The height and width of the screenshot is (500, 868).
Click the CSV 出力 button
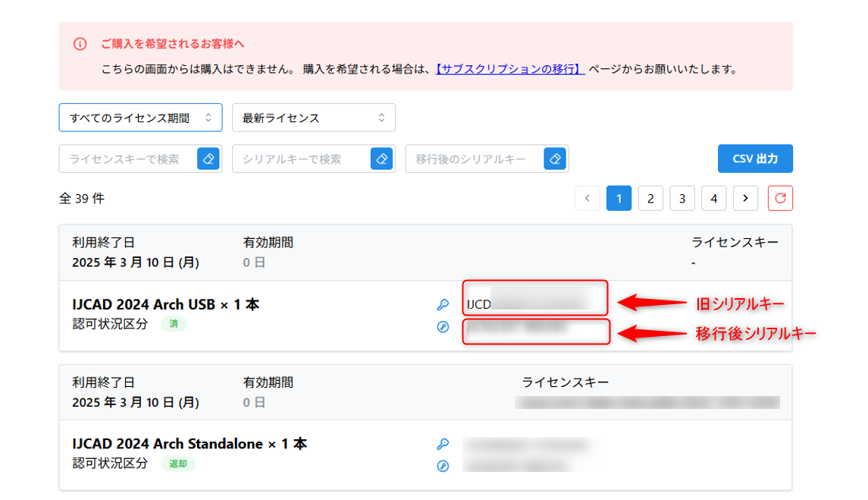pos(755,159)
